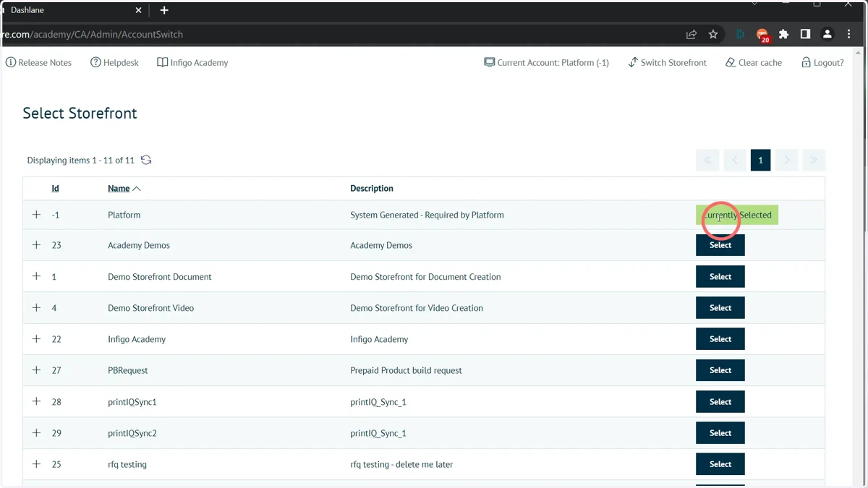Image resolution: width=868 pixels, height=488 pixels.
Task: Expand the PBRequest row
Action: click(x=36, y=369)
